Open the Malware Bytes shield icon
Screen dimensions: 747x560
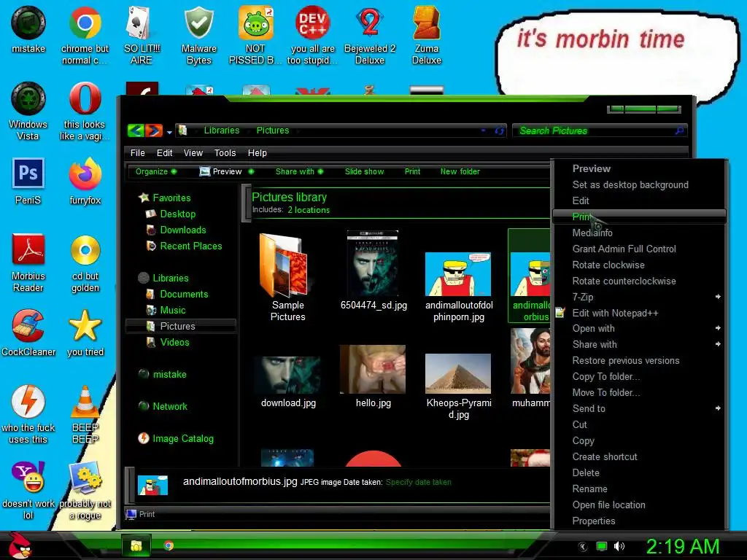click(198, 23)
